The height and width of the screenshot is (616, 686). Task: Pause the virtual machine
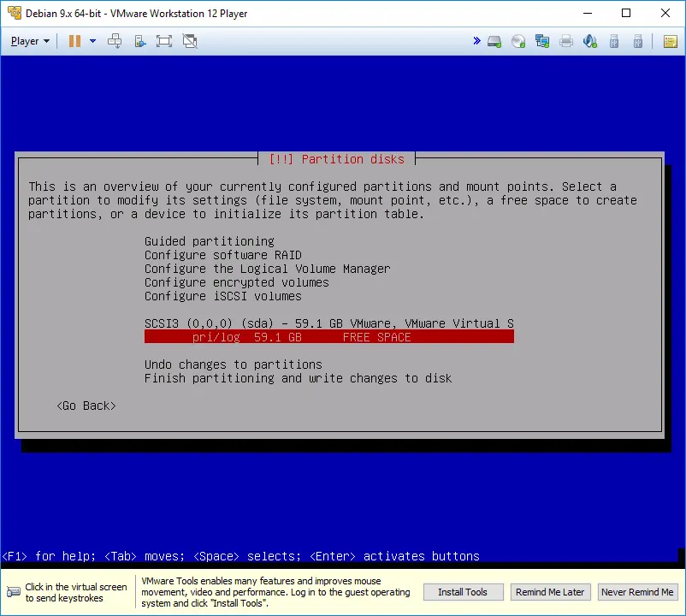[74, 41]
